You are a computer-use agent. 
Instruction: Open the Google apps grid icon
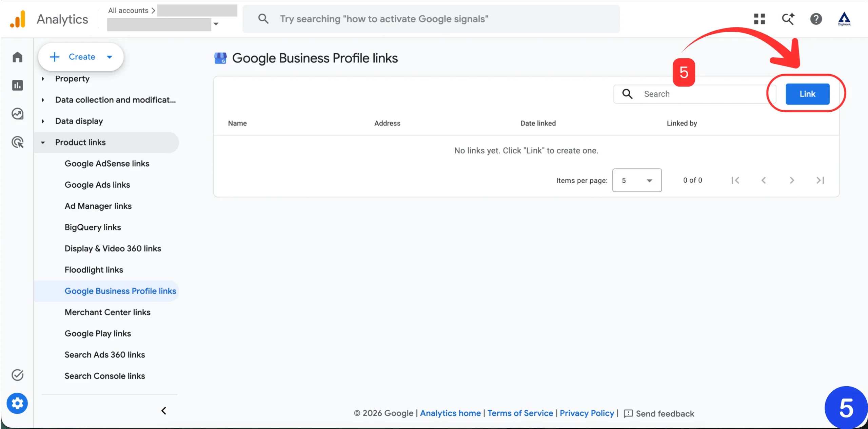point(759,19)
